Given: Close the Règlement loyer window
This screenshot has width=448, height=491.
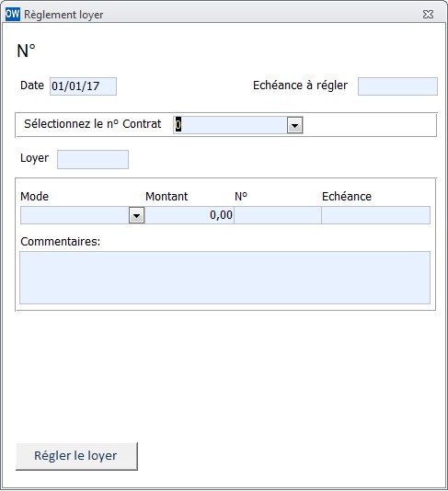Looking at the screenshot, I should coord(428,15).
